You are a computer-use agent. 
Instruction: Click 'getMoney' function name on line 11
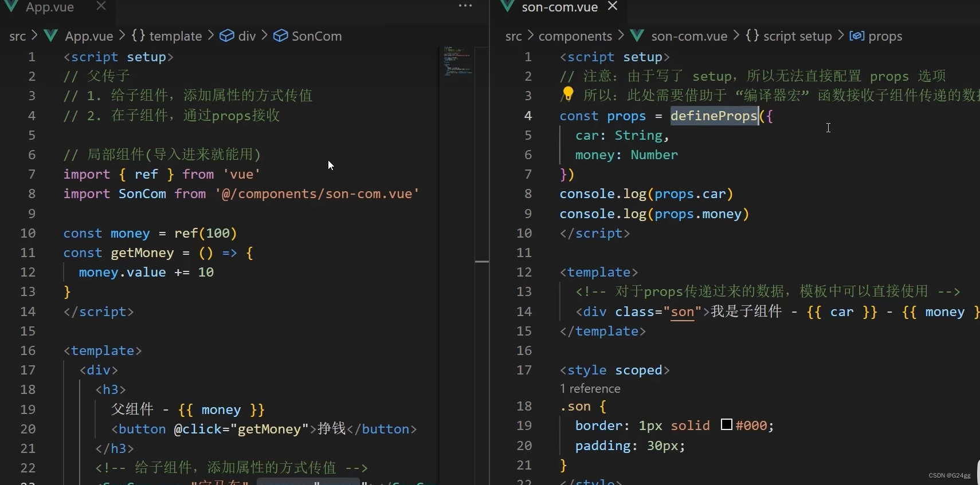click(x=142, y=253)
